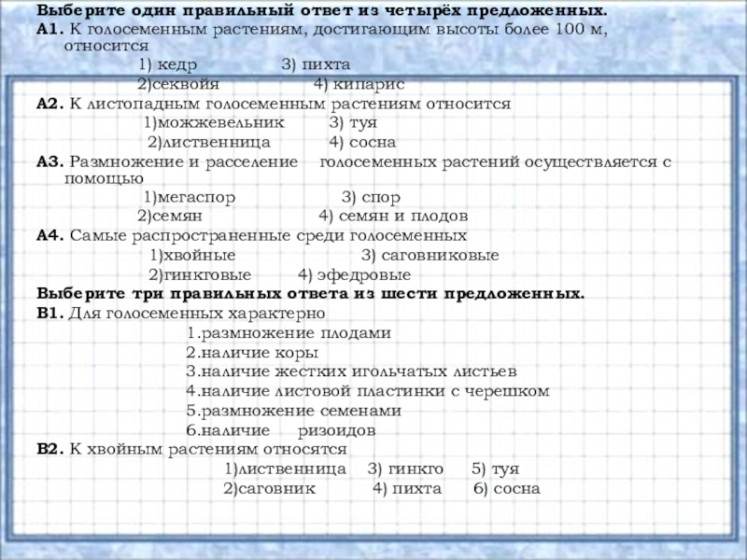Click question A4 text 'Самые распространенные'
The height and width of the screenshot is (560, 747).
pos(252,236)
